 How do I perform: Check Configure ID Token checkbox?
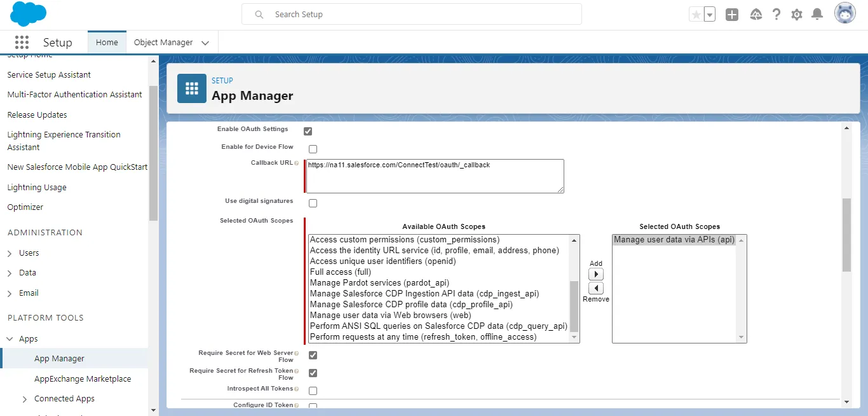click(x=313, y=406)
